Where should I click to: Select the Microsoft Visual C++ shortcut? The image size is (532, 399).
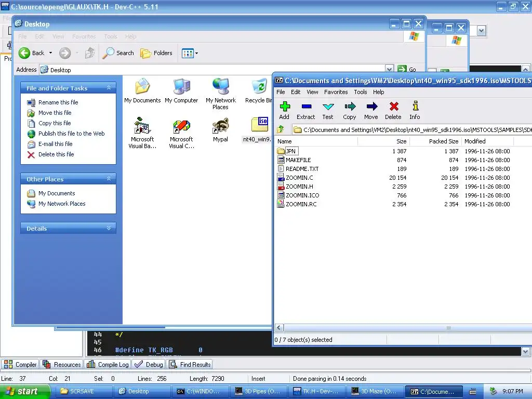pyautogui.click(x=181, y=133)
